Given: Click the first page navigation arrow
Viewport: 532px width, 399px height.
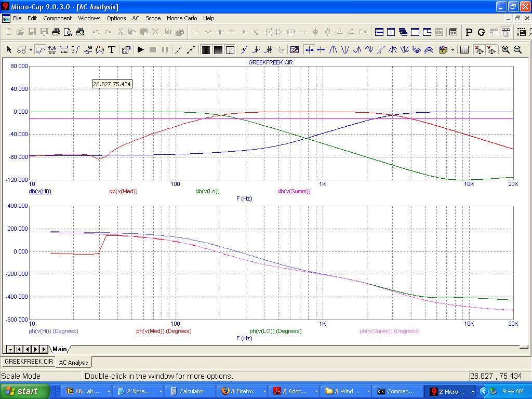Looking at the screenshot, I should pos(19,349).
